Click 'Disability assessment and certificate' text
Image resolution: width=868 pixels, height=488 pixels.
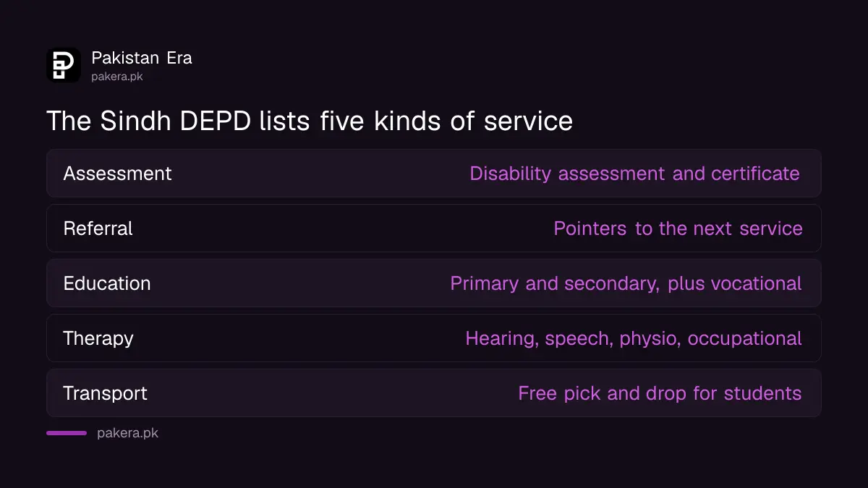[634, 174]
